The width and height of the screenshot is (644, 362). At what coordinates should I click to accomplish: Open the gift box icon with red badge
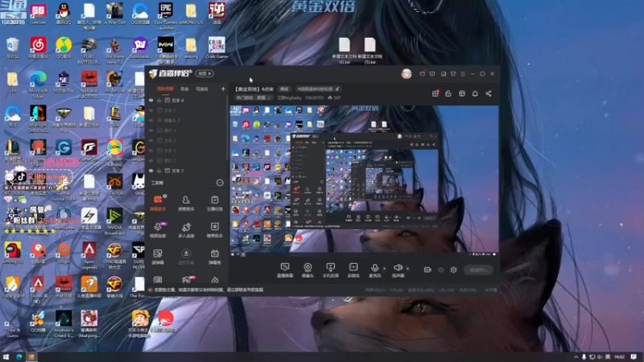coord(436,93)
